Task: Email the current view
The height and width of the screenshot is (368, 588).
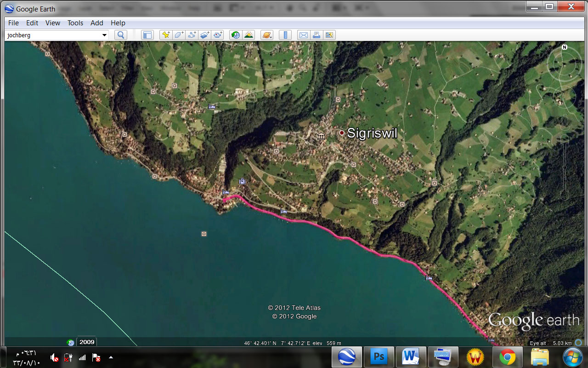Action: (x=303, y=35)
